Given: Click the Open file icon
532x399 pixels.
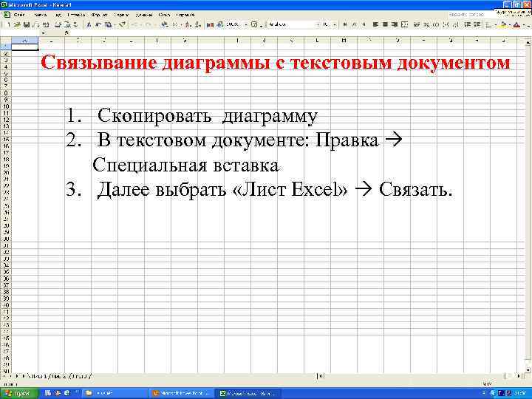Looking at the screenshot, I should [x=17, y=24].
